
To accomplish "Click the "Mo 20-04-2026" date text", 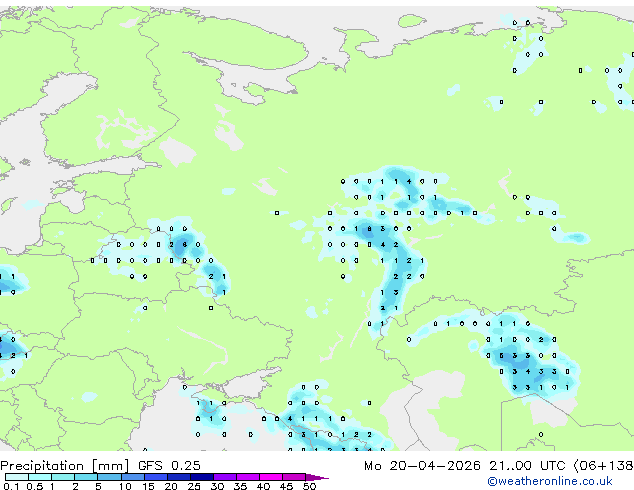I will pos(422,466).
